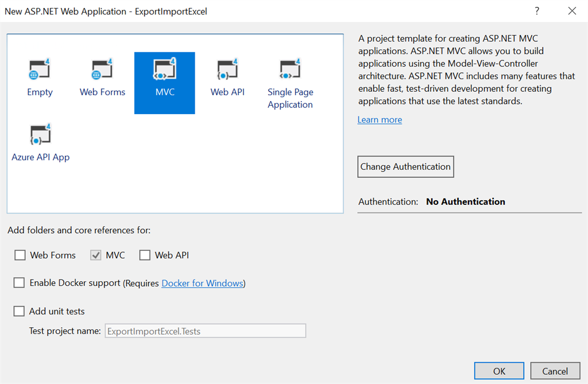
Task: Enable the Add unit tests option
Action: coord(19,311)
